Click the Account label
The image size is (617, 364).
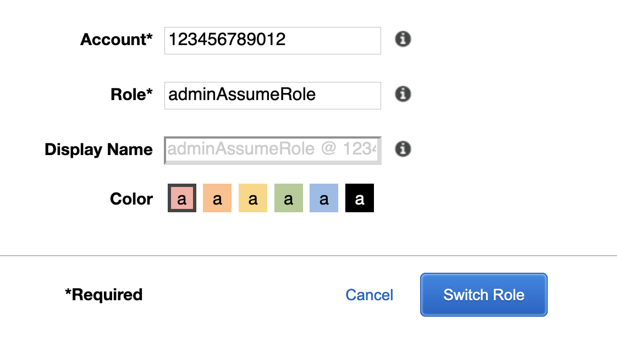(x=116, y=40)
